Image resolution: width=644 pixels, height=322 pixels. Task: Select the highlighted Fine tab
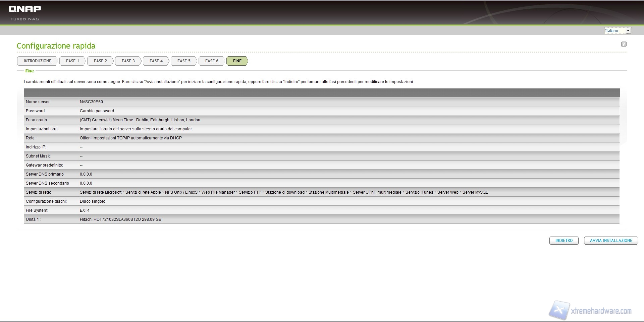click(x=237, y=61)
